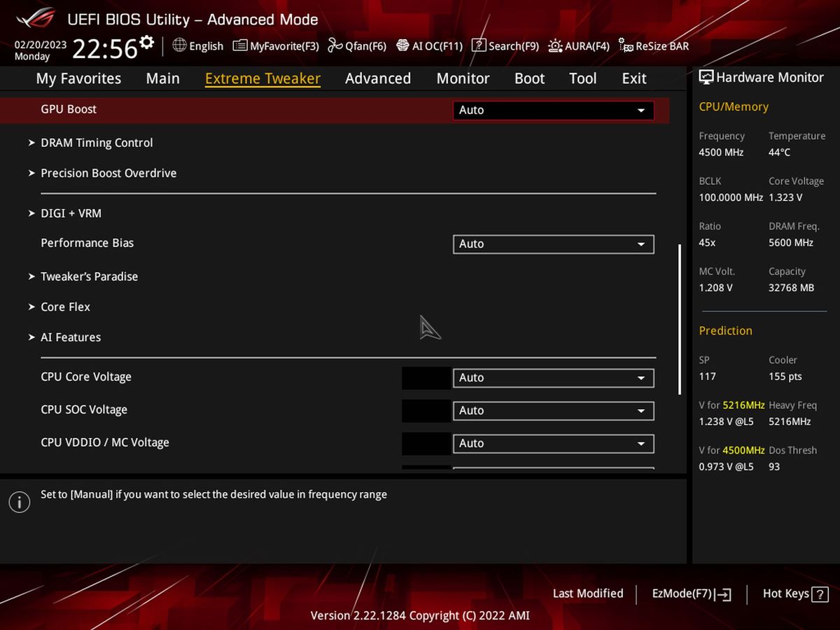Open the Exit tab
Screen dimensions: 840x630
click(x=634, y=78)
